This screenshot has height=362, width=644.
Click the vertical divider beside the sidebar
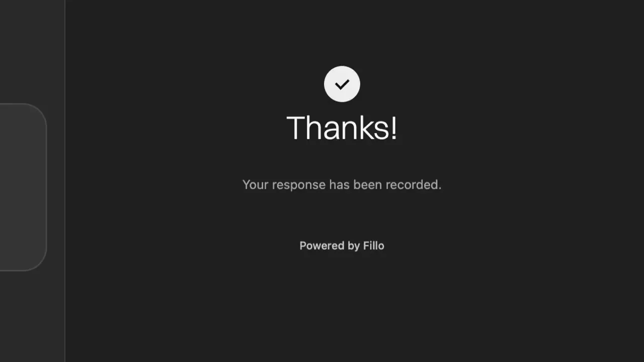pos(65,181)
